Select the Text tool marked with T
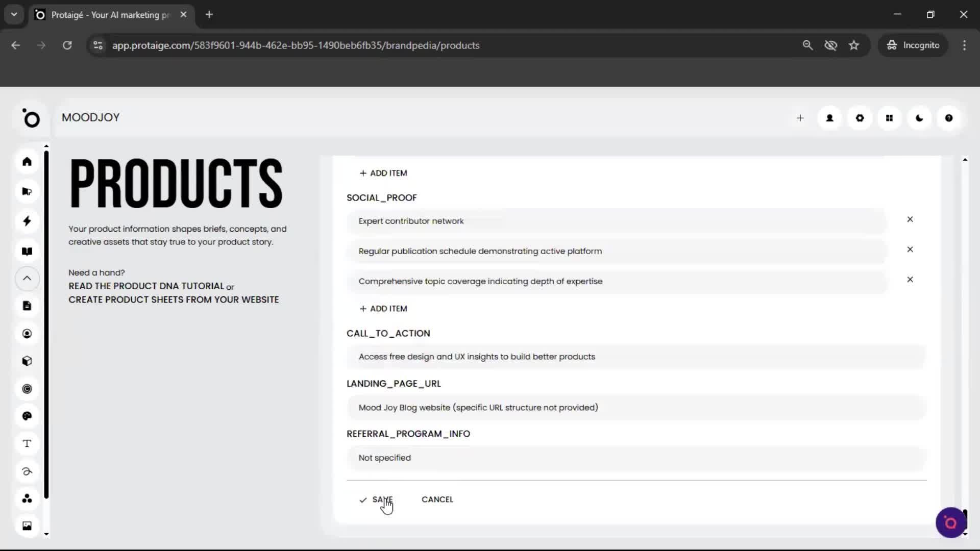 (27, 443)
